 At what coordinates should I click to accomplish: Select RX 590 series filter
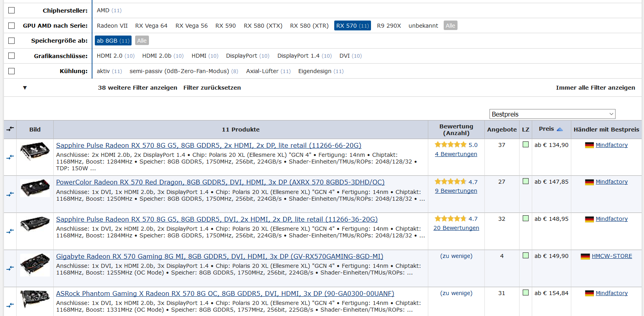pyautogui.click(x=226, y=26)
